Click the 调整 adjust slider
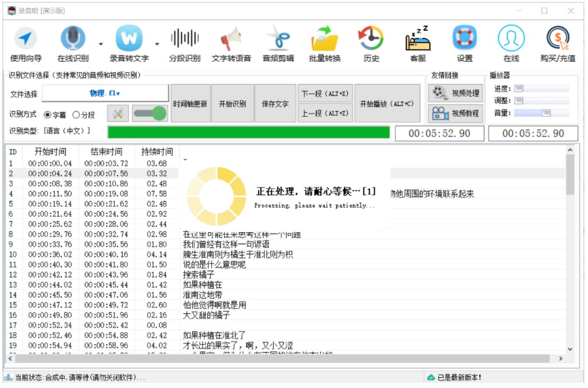 [542, 101]
